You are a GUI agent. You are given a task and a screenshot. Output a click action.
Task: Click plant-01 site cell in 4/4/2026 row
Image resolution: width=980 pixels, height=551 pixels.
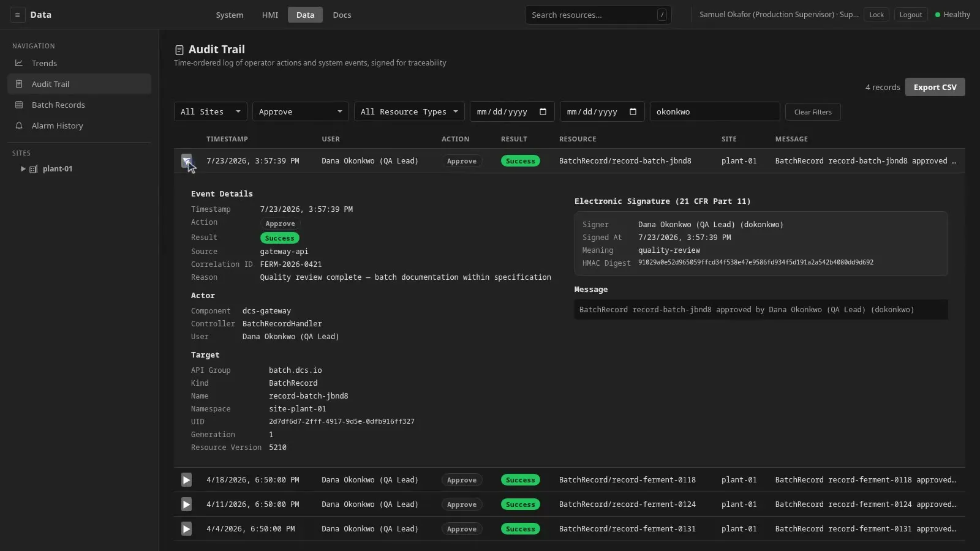[739, 529]
